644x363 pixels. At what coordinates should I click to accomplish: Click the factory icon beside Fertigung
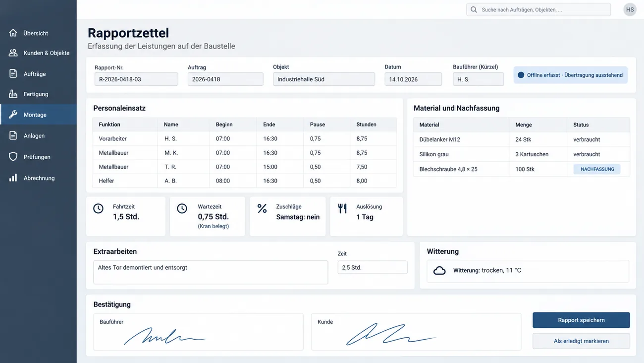(13, 94)
